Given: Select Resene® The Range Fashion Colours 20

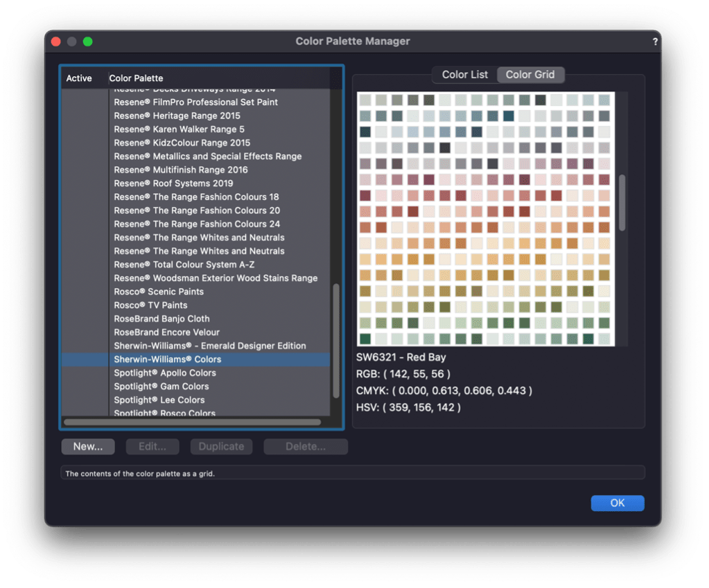Looking at the screenshot, I should (x=197, y=211).
